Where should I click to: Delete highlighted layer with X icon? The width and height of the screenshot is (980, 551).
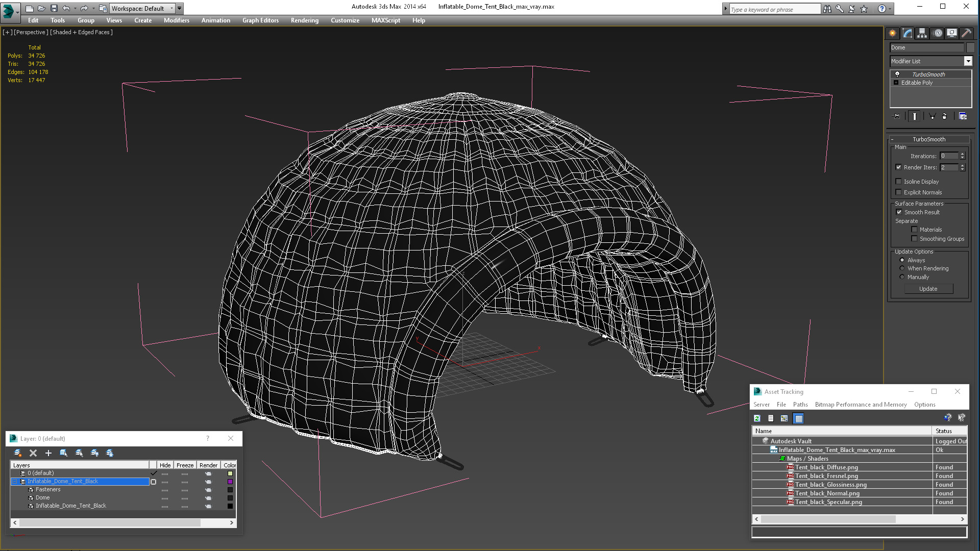click(x=33, y=453)
